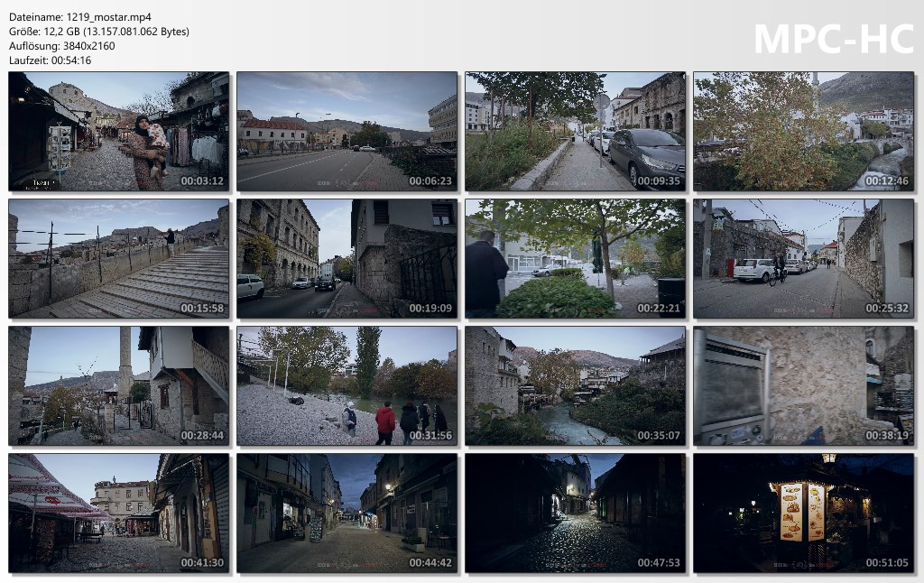The width and height of the screenshot is (924, 583).
Task: Open the thumbnail stamped 00:19:09
Action: point(347,259)
